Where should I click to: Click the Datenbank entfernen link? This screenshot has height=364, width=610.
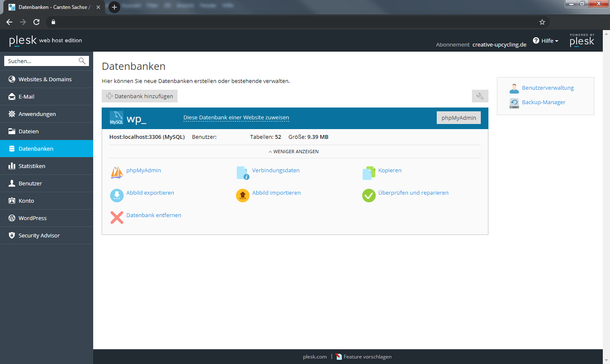click(x=154, y=215)
